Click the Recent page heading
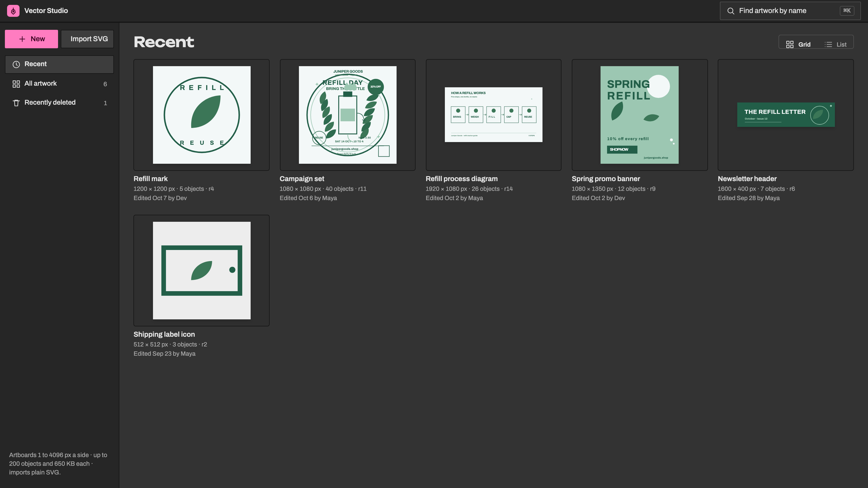Image resolution: width=868 pixels, height=488 pixels. [x=164, y=42]
